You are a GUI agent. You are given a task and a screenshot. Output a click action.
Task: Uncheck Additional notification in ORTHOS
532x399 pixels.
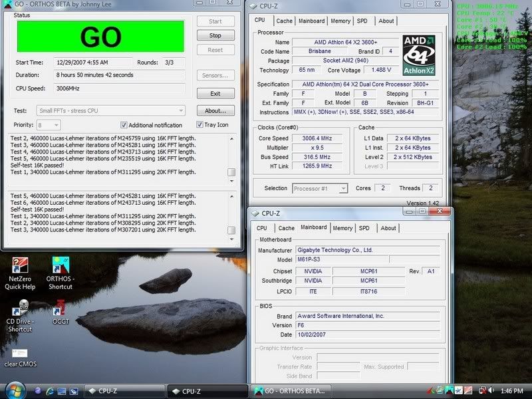pos(124,125)
